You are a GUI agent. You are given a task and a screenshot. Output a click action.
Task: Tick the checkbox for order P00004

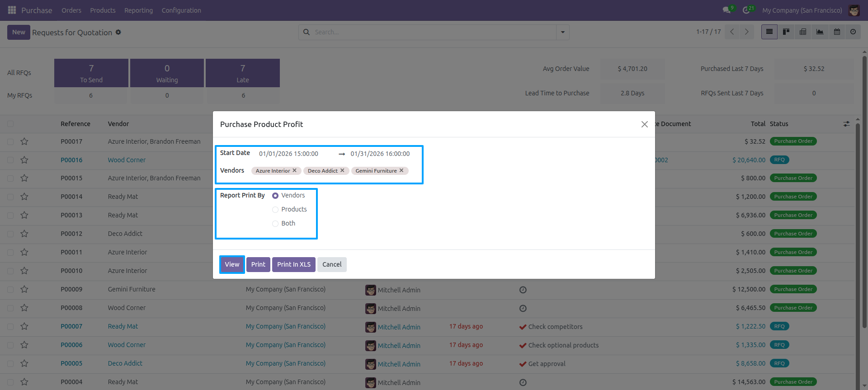point(10,382)
